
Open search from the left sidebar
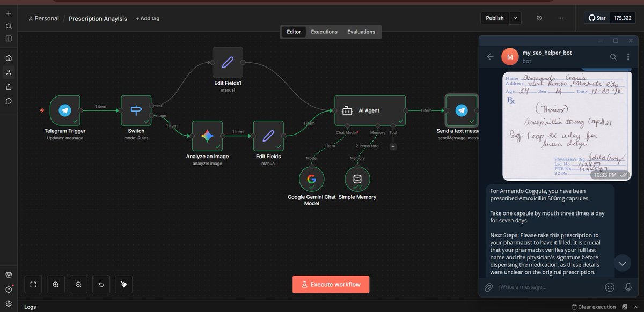(x=9, y=26)
